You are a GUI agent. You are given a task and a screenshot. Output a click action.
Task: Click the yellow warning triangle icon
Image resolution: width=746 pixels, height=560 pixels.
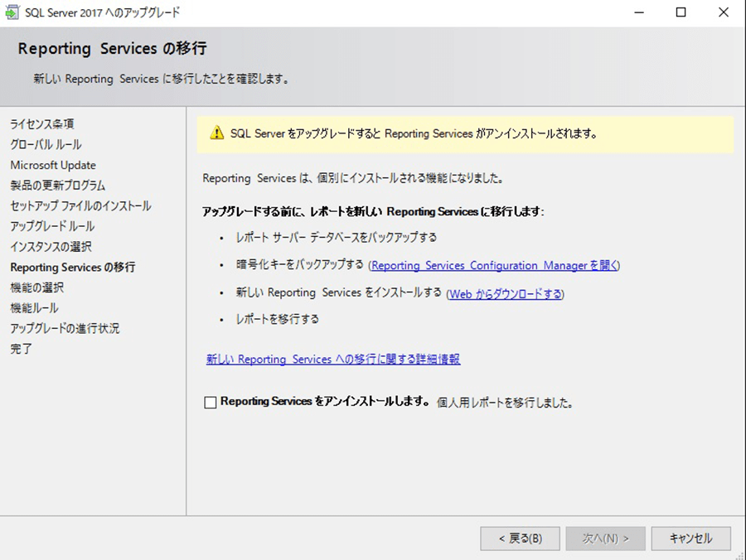pos(217,133)
